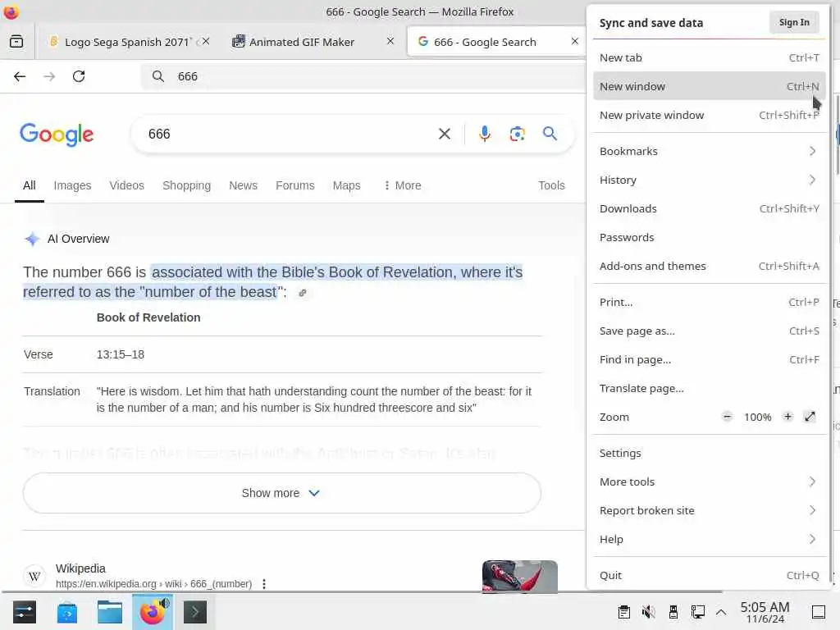
Task: Click the Wikipedia result thumbnail image
Action: coord(519,577)
